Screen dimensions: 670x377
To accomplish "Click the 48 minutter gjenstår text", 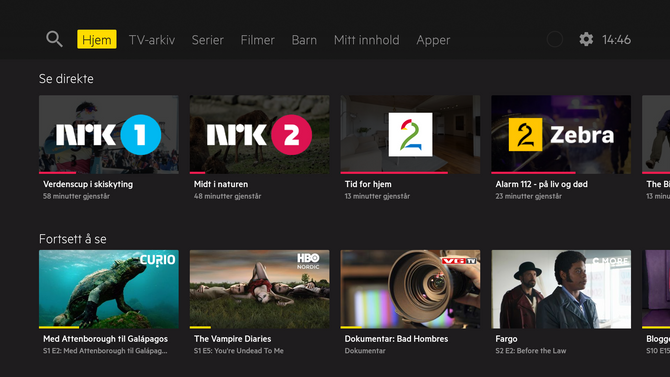I will point(227,196).
